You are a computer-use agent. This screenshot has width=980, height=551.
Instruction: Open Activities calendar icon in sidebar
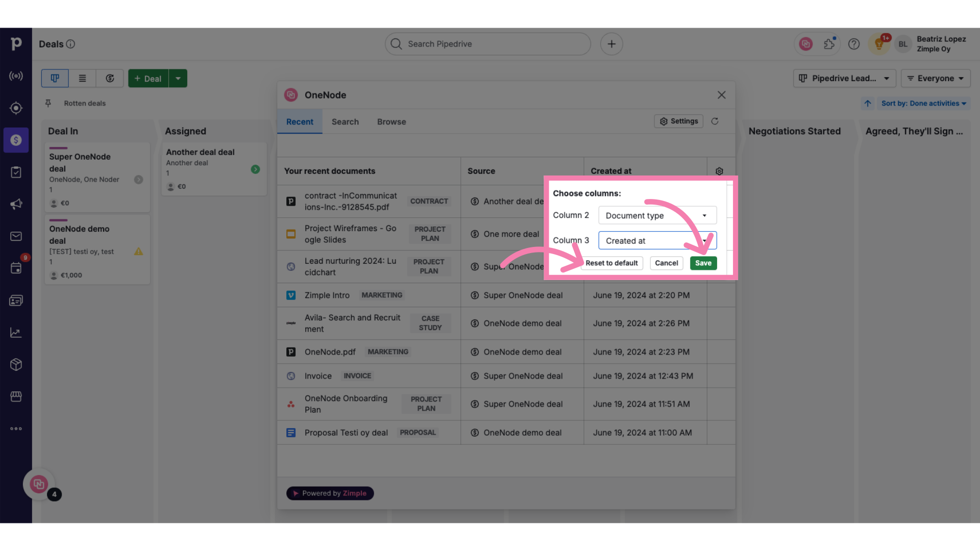point(16,268)
